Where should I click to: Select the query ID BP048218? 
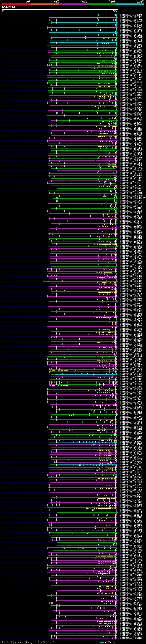pyautogui.click(x=8, y=8)
